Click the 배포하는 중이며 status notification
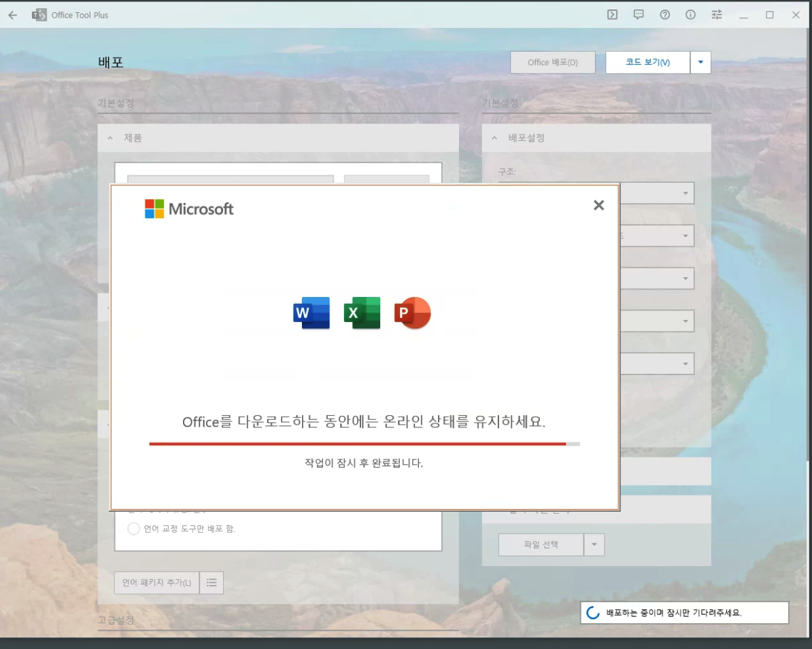This screenshot has height=649, width=812. (685, 613)
